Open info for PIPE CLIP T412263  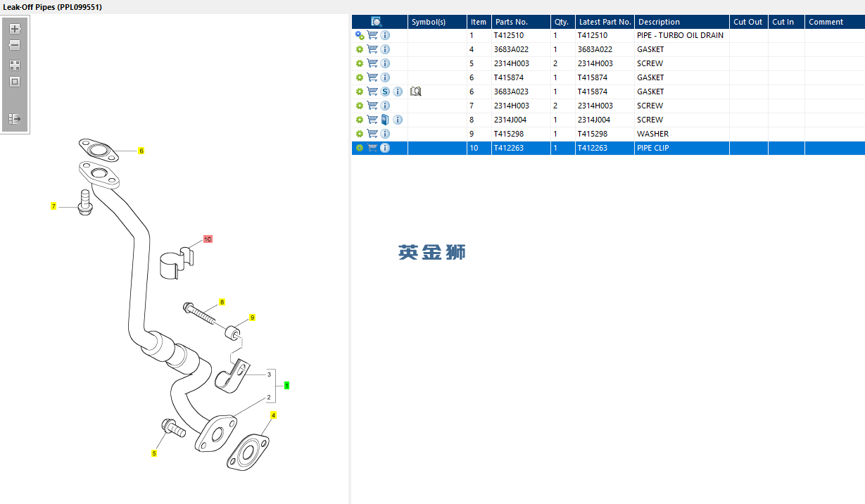(385, 148)
